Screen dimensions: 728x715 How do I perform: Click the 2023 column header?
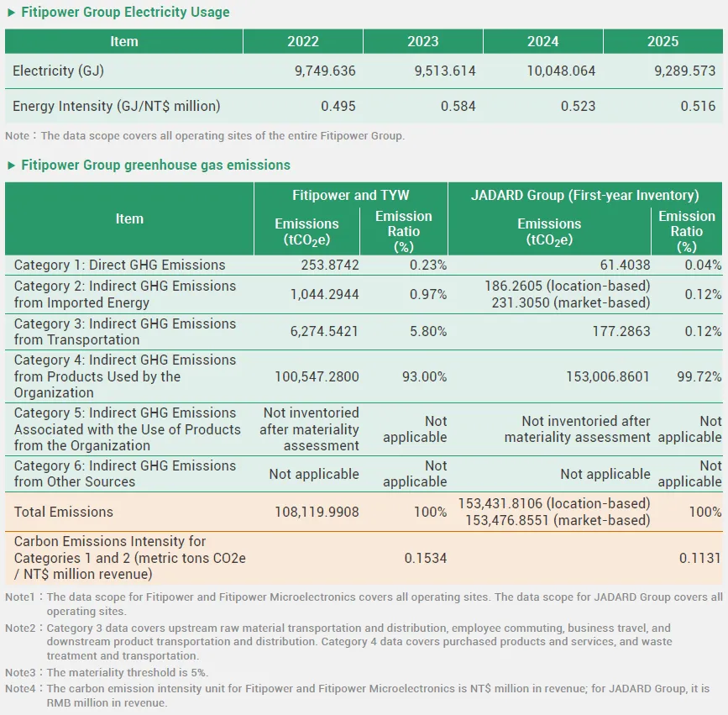click(423, 41)
